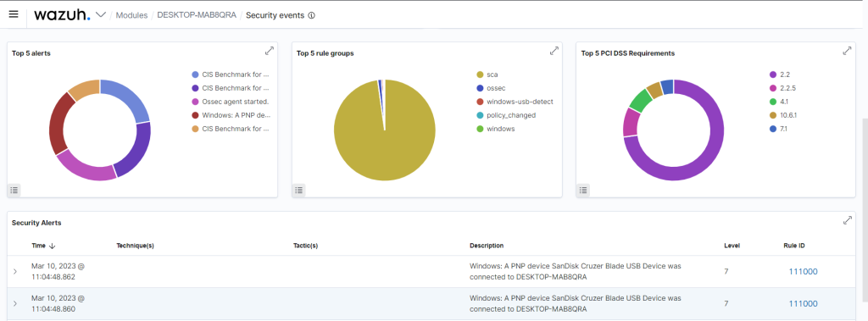Click the Level column header
Image resolution: width=868 pixels, height=321 pixels.
732,245
